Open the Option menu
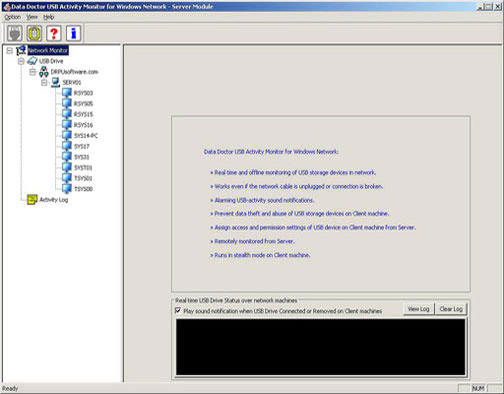504x394 pixels. pos(13,17)
